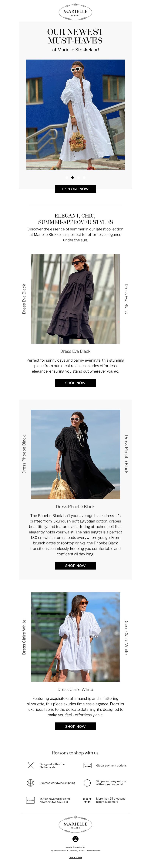This screenshot has height=868, width=151.
Task: Click the footer Marielle Almelo logo
Action: (75, 824)
